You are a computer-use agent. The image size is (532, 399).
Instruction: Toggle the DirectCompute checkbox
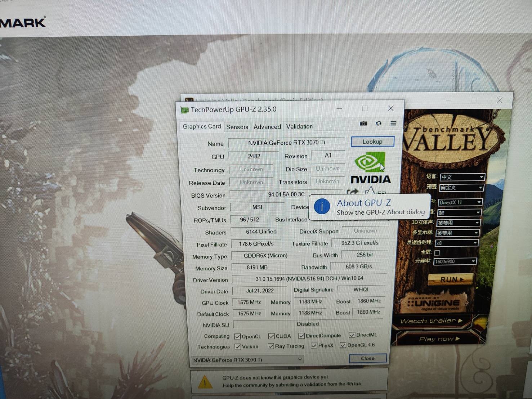click(x=301, y=336)
